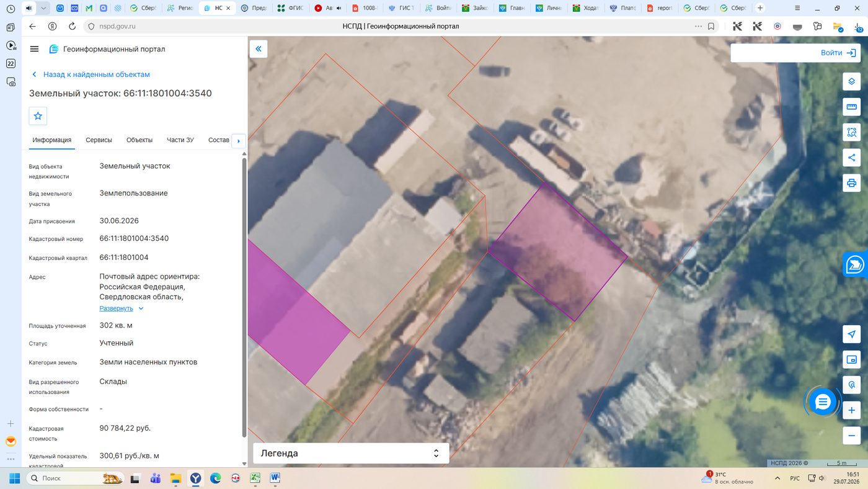Zoom out with the minus button
Screen dimensions: 868x489
coord(851,436)
